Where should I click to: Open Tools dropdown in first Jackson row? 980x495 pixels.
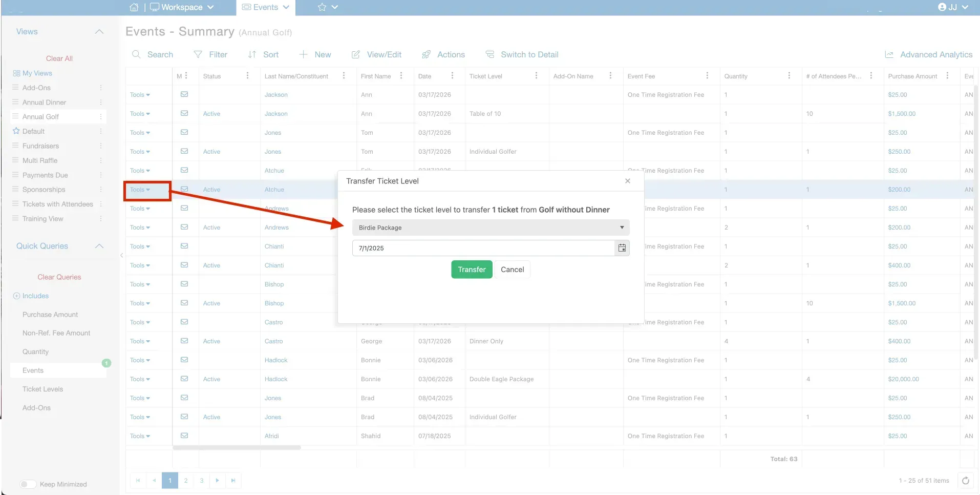(140, 95)
